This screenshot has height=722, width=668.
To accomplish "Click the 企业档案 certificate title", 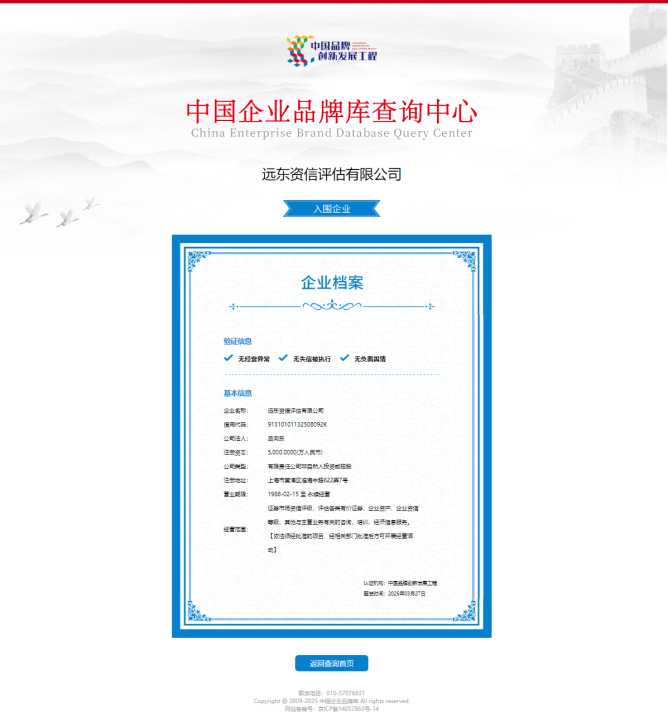I will [x=332, y=283].
